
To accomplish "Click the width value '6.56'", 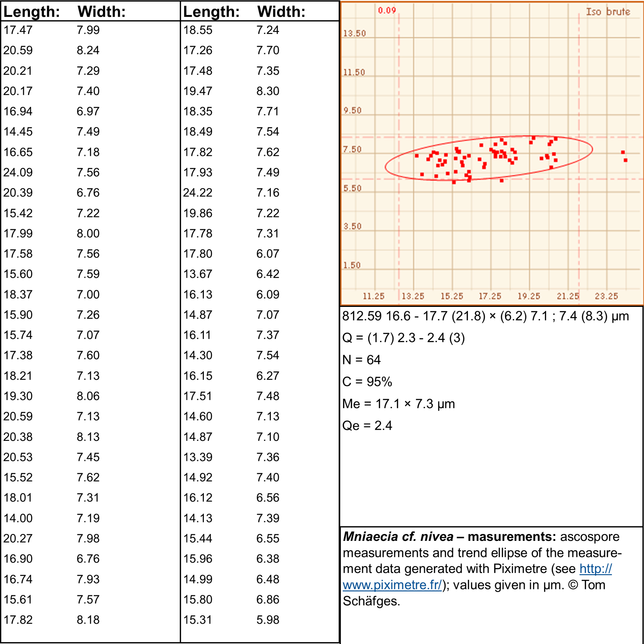I will (268, 498).
